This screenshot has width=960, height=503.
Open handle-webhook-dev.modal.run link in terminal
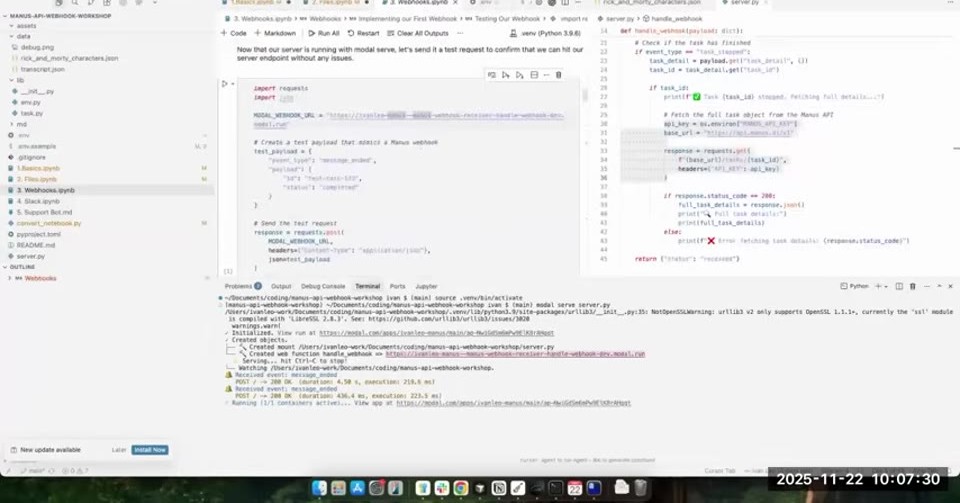click(515, 354)
